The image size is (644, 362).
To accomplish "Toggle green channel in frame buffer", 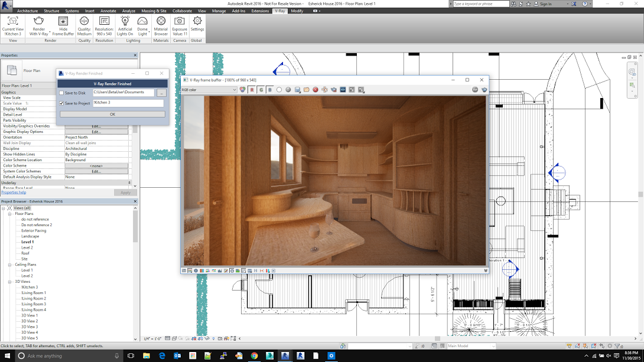I will 261,90.
